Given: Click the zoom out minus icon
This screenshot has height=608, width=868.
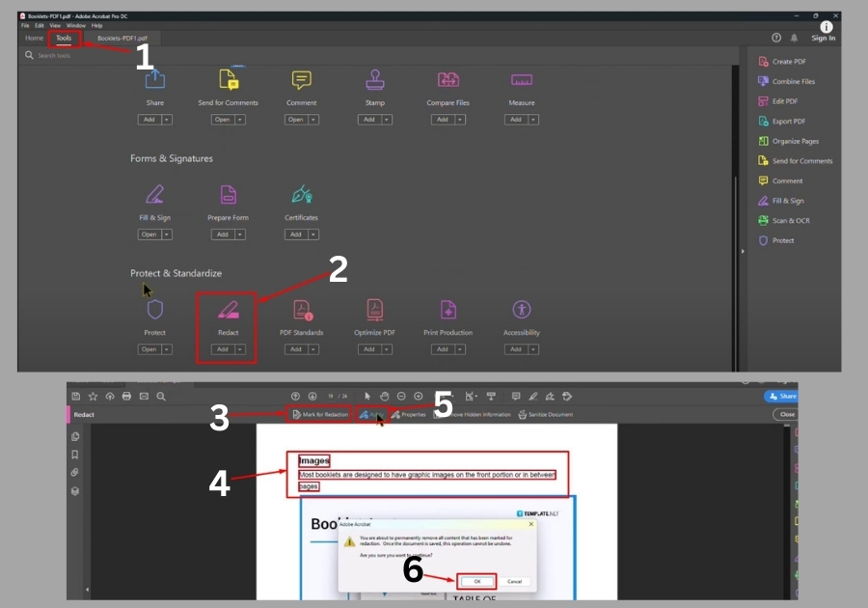Looking at the screenshot, I should point(401,396).
